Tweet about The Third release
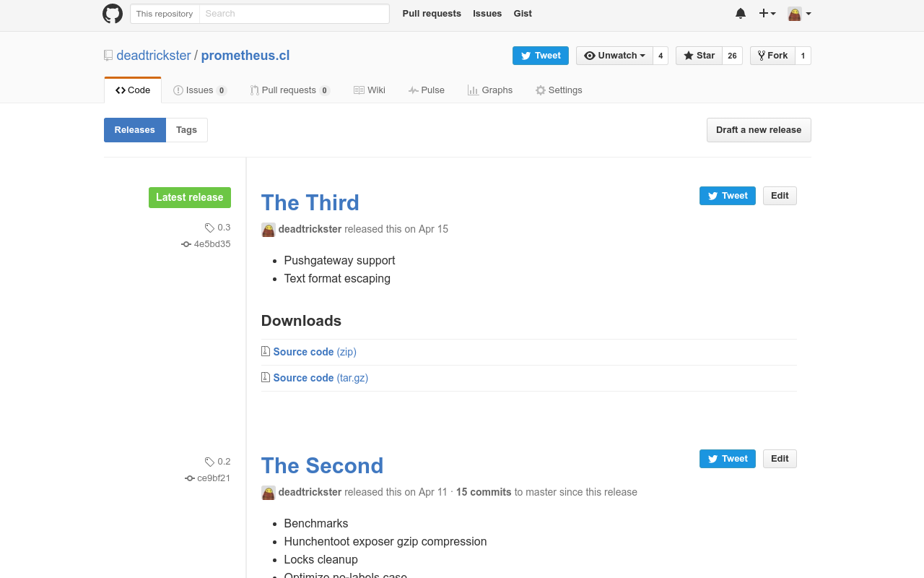 tap(728, 196)
